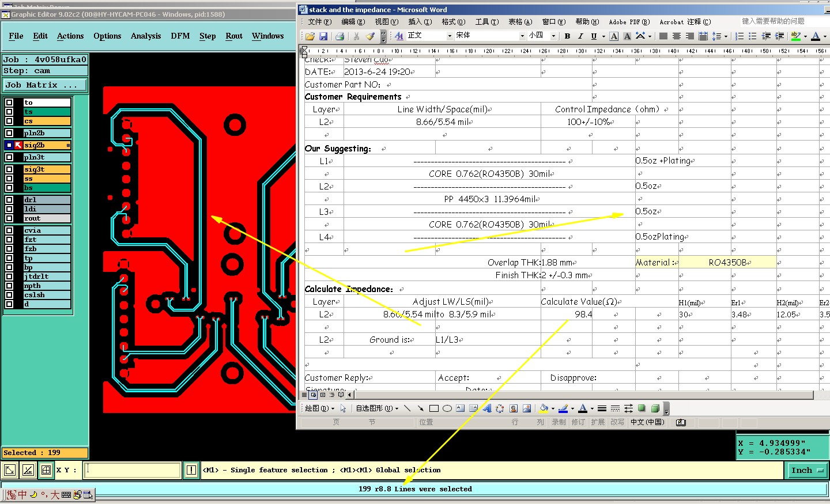Open the font size dropdown
This screenshot has height=504, width=830.
click(553, 36)
